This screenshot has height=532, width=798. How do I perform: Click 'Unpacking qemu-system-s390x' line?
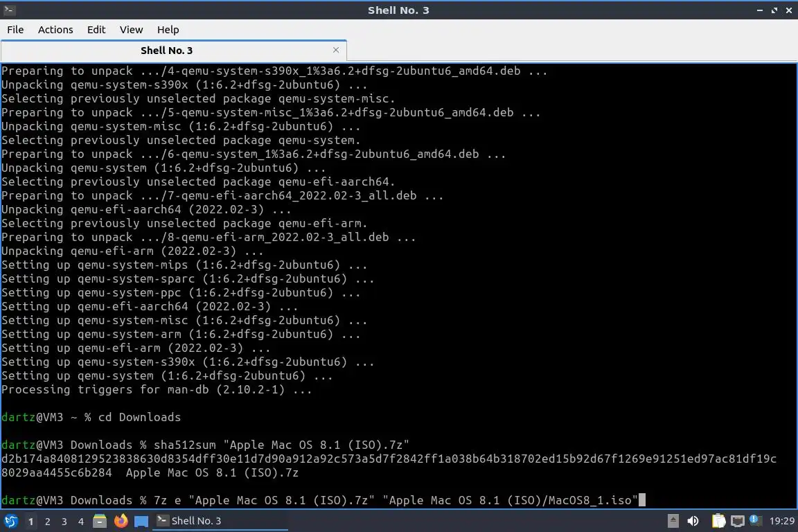184,85
